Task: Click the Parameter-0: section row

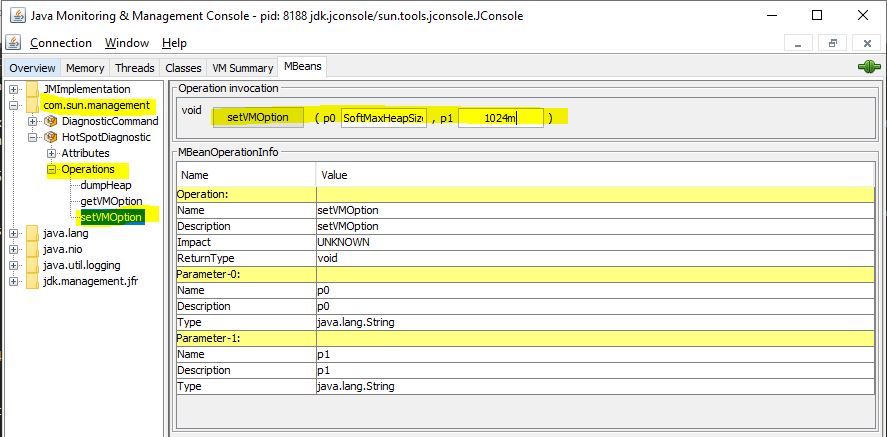Action: tap(526, 274)
